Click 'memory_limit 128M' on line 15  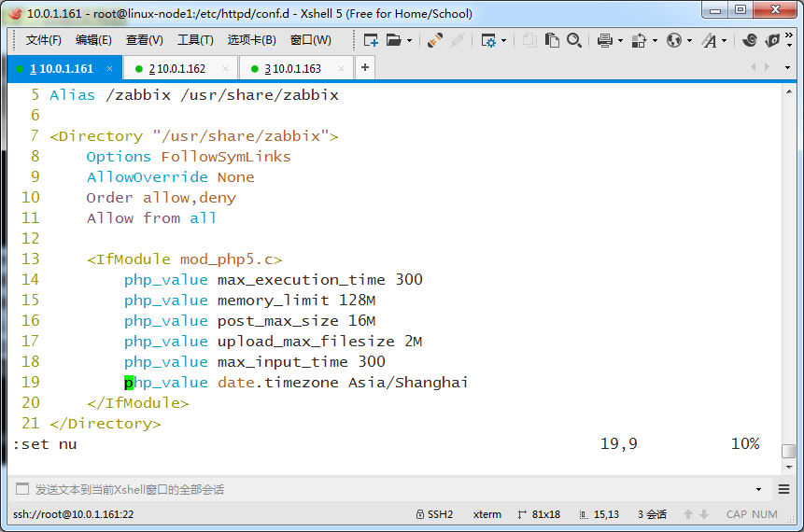coord(296,301)
